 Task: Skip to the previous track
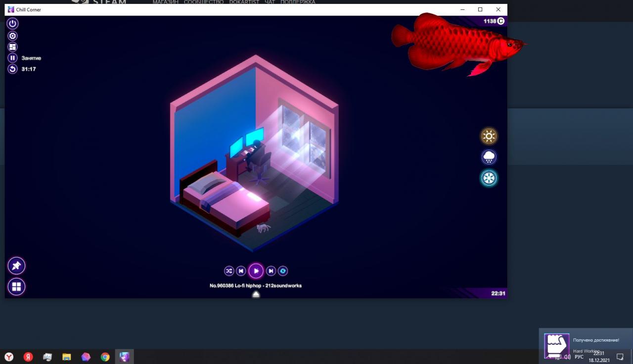[x=241, y=271]
